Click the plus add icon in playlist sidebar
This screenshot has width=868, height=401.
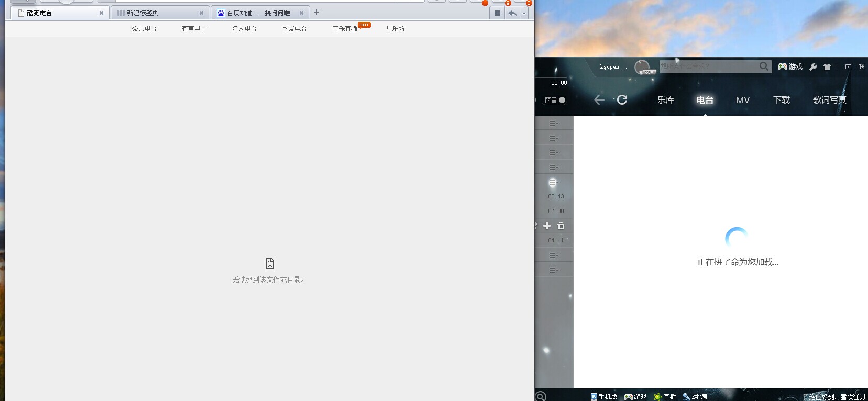pyautogui.click(x=547, y=226)
